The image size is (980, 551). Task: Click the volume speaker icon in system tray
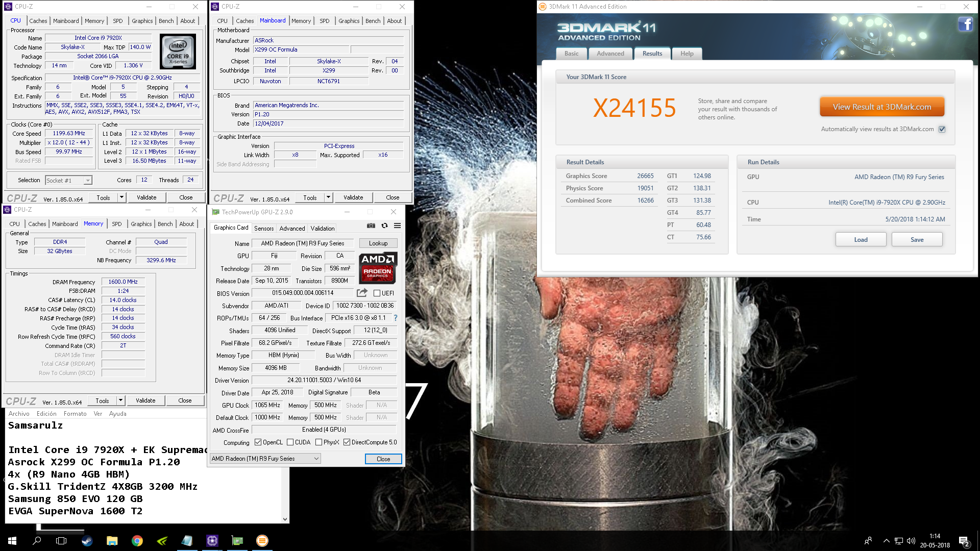[x=911, y=541]
